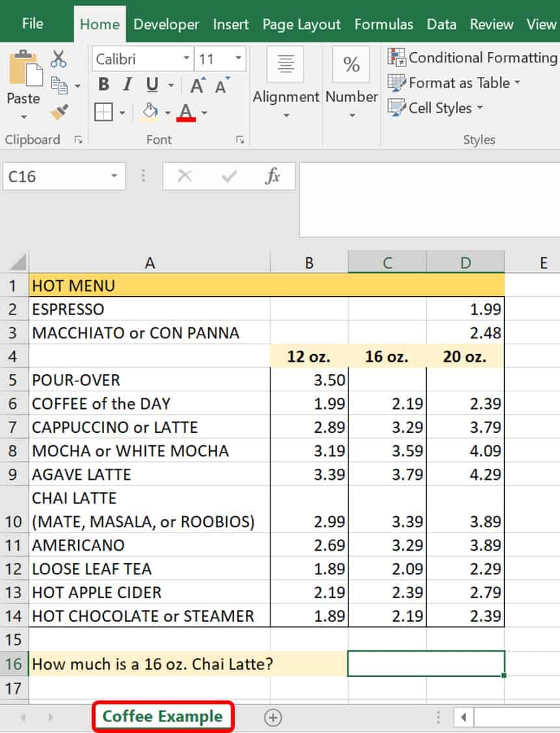560x733 pixels.
Task: Expand the Number group arrow
Action: click(x=352, y=115)
